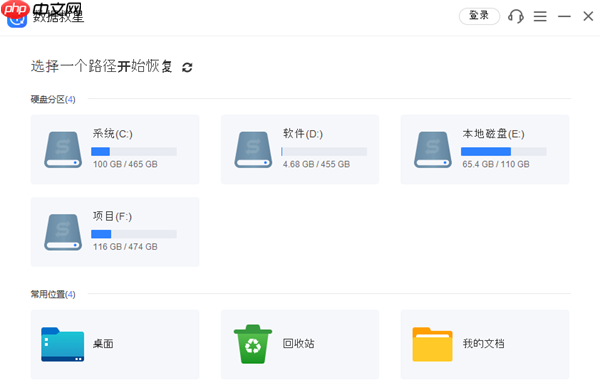Viewport: 600px width, 385px height.
Task: Click the "回收站" label
Action: tap(298, 344)
